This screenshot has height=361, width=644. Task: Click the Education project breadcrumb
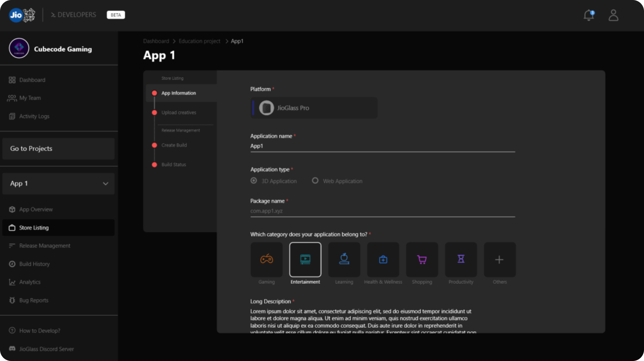point(199,41)
